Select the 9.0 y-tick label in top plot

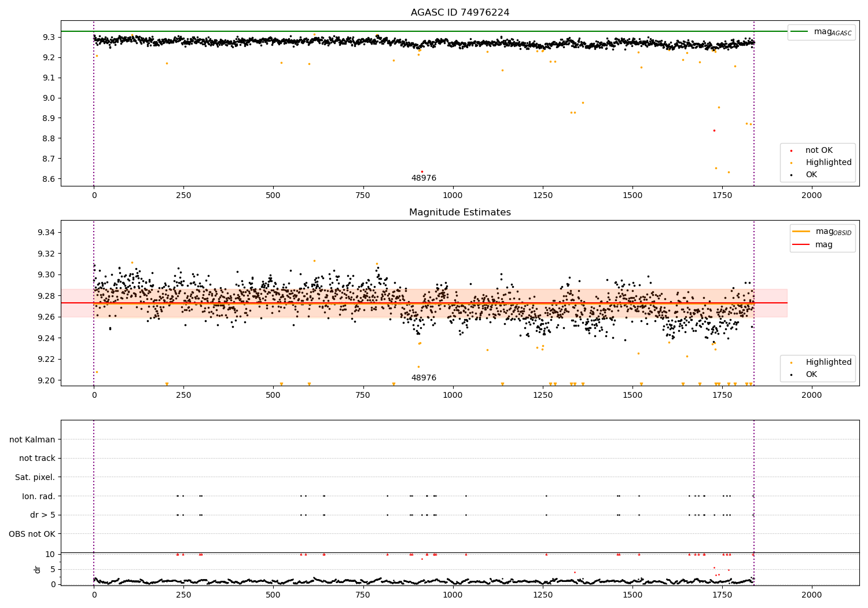coord(49,98)
